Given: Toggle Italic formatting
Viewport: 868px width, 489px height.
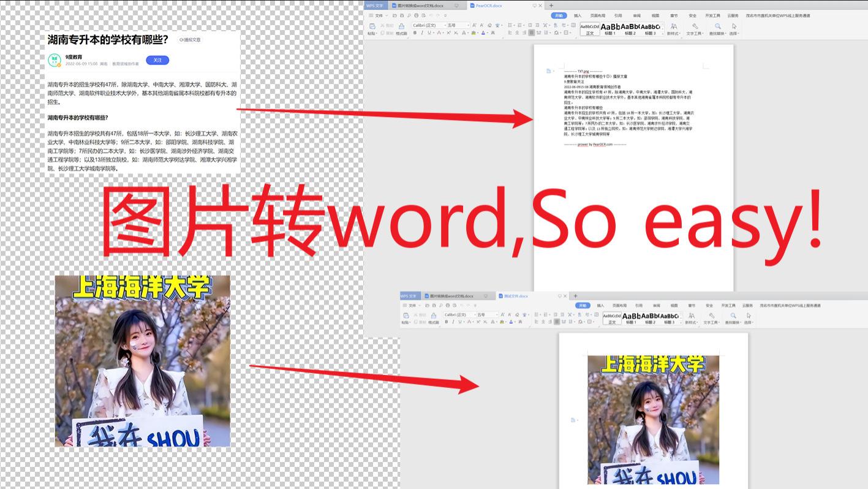Looking at the screenshot, I should tap(422, 32).
